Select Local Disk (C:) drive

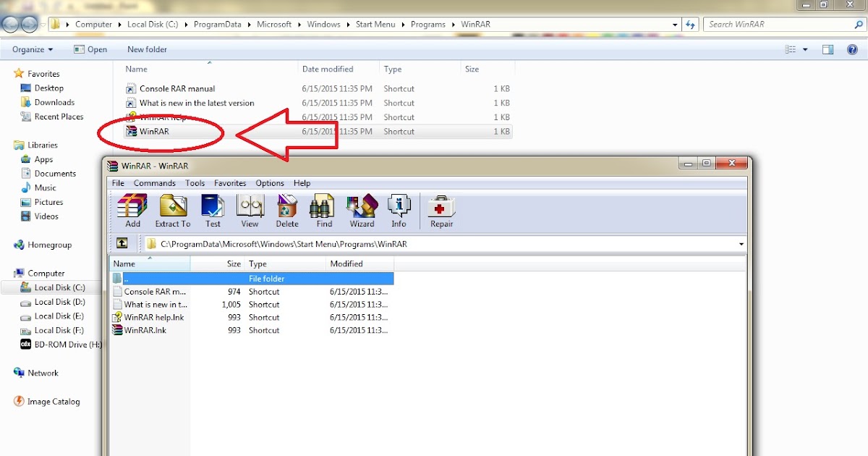[x=52, y=287]
